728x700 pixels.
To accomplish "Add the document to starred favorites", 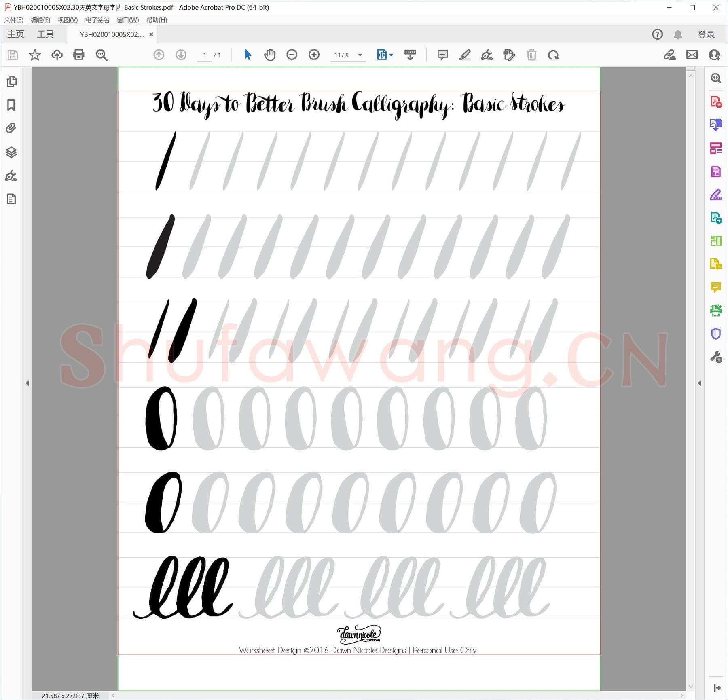I will (35, 55).
